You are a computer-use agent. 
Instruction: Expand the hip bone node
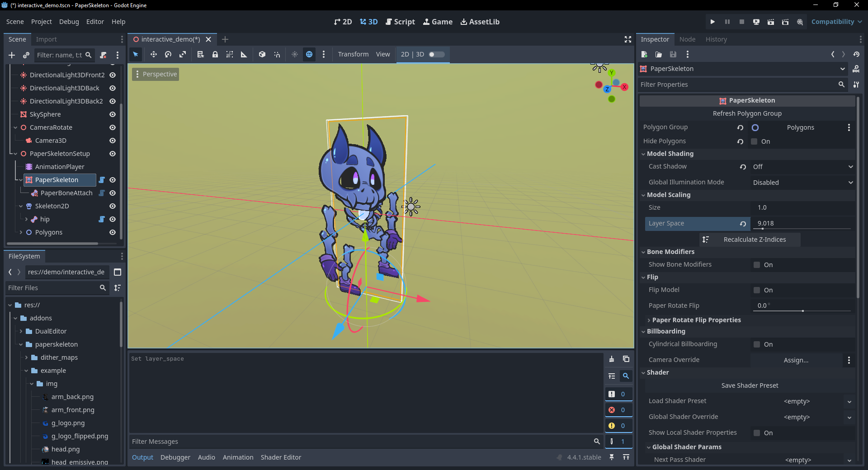(x=26, y=219)
